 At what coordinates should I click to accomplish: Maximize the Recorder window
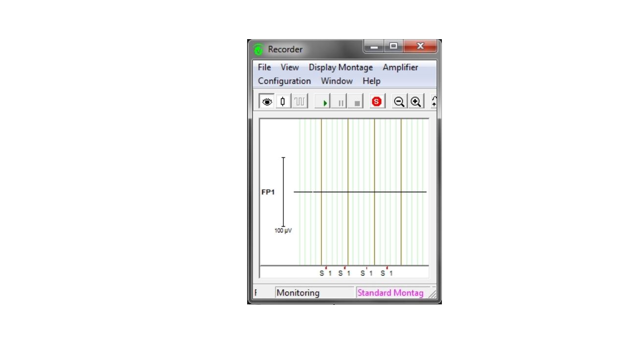coord(392,46)
